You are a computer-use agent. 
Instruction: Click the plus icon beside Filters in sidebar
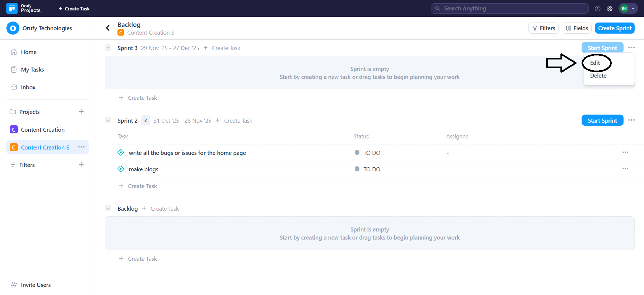81,165
